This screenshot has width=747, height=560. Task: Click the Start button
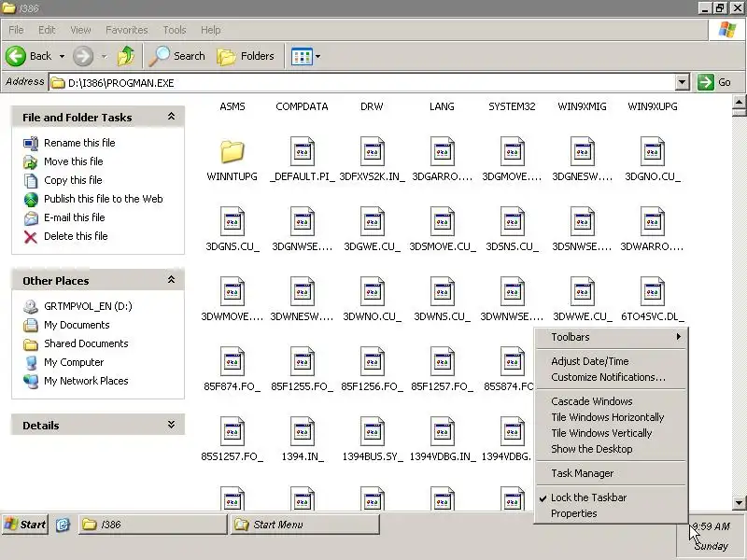25,525
